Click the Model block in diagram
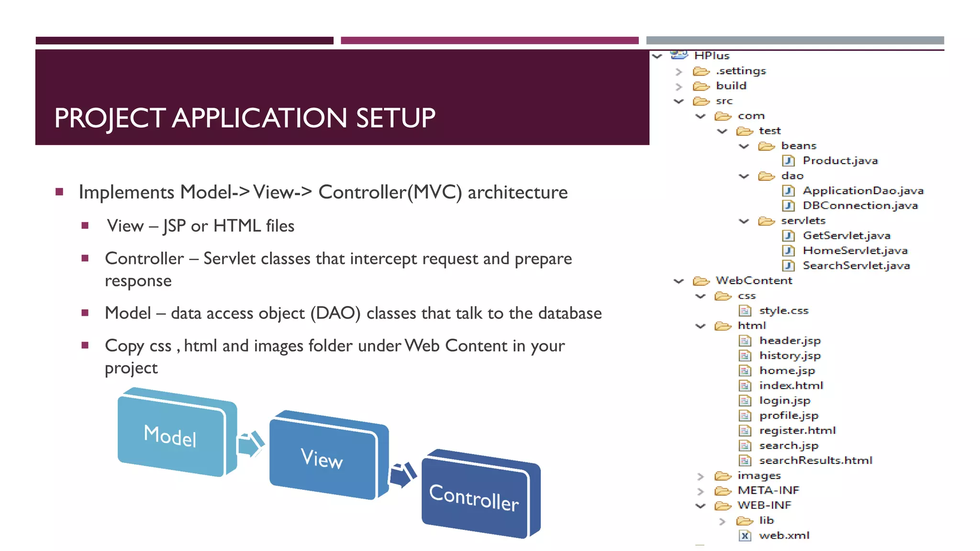Screen dimensions: 980x551 pos(170,436)
